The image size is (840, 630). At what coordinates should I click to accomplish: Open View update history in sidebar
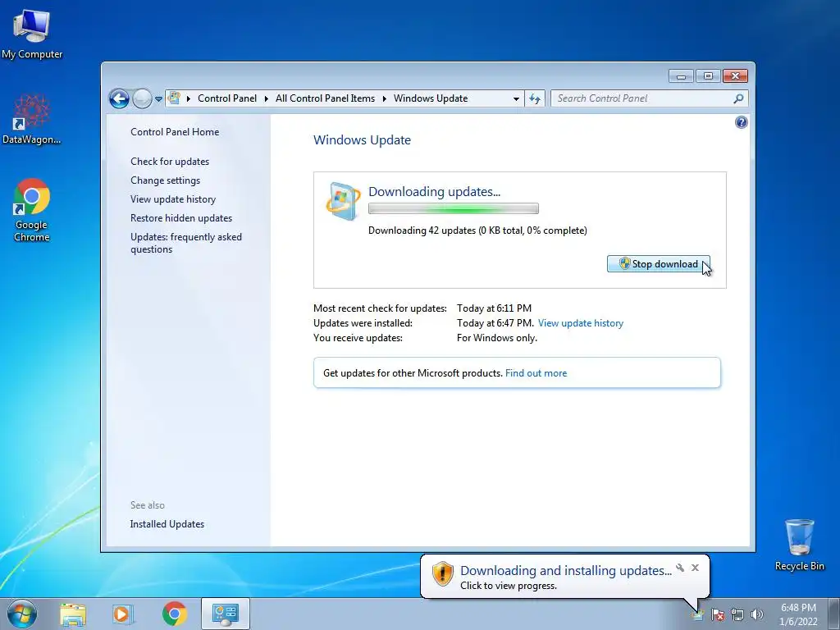click(x=173, y=199)
